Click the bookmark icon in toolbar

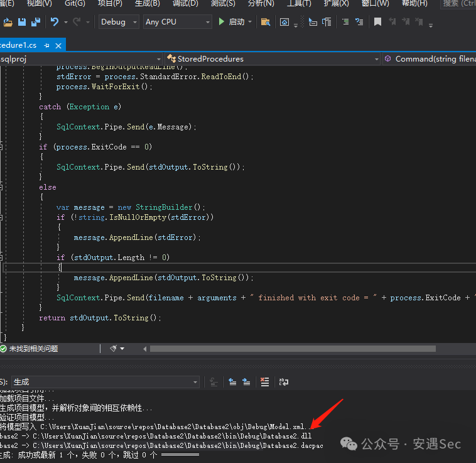pos(377,22)
